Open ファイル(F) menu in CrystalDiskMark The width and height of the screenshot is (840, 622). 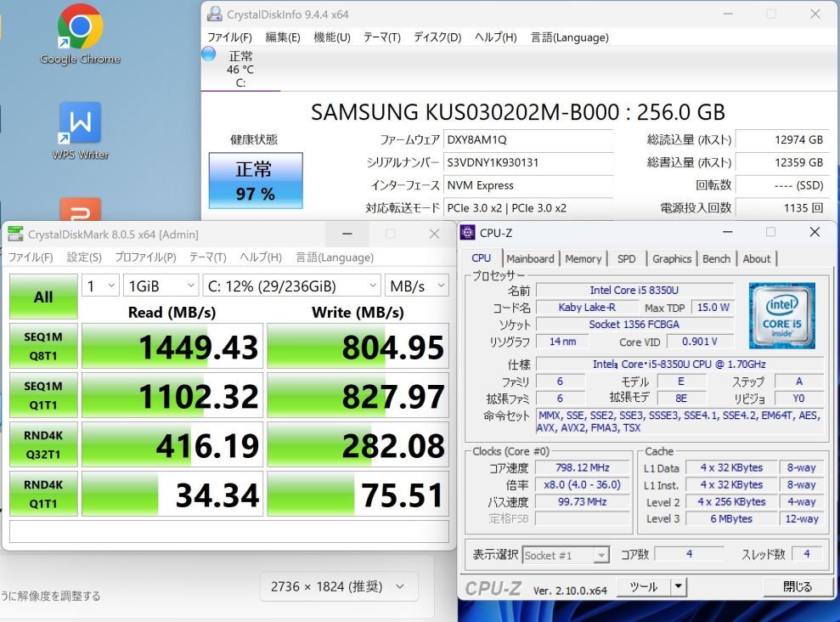pyautogui.click(x=31, y=257)
